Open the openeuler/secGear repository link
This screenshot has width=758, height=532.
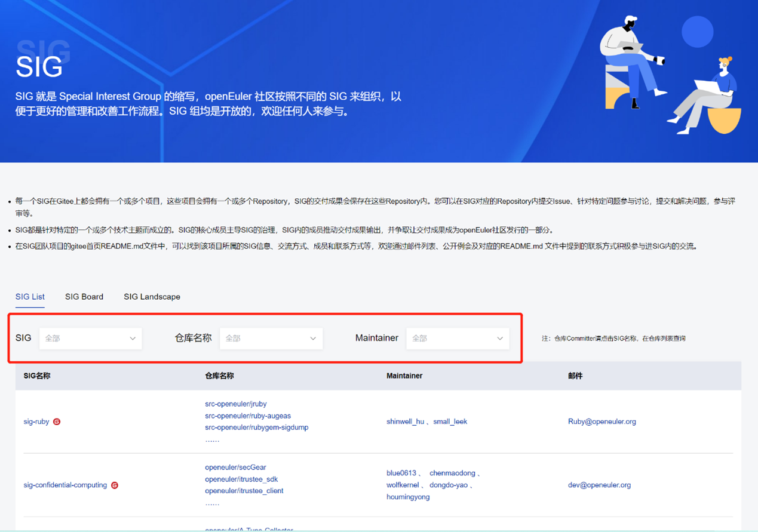(235, 468)
